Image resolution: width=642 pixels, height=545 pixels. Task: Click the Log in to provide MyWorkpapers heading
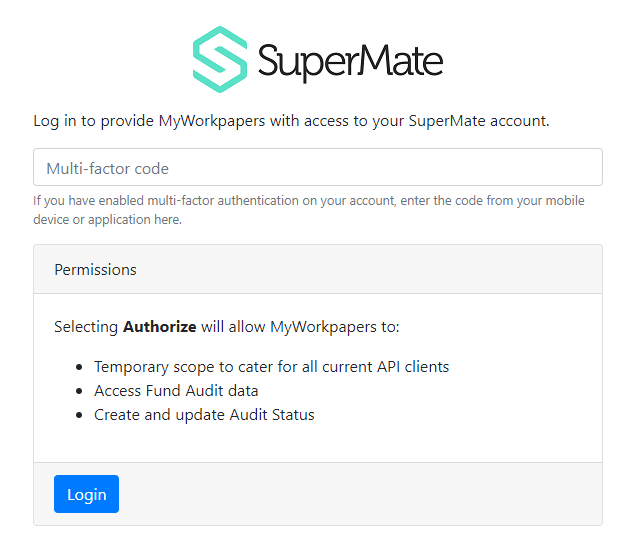292,121
